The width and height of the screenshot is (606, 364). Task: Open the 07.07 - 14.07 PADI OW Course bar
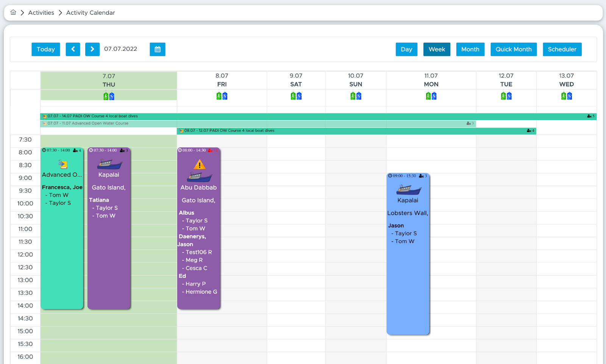(x=318, y=116)
